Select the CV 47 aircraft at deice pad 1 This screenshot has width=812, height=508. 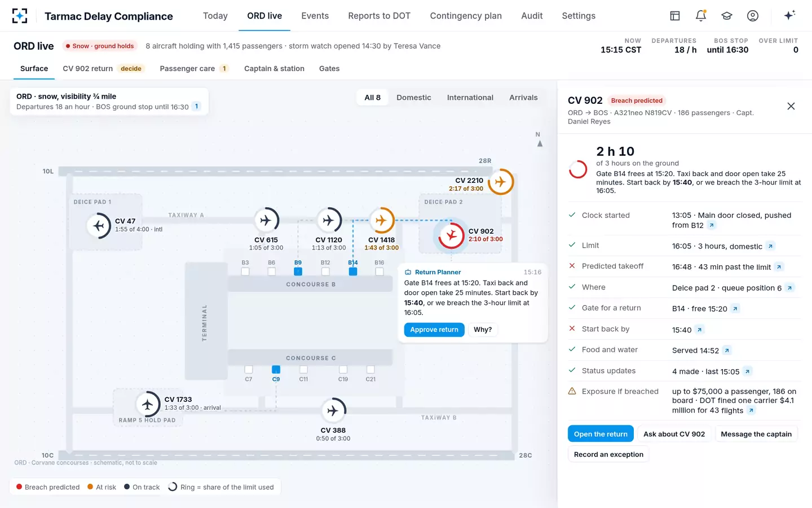[99, 226]
